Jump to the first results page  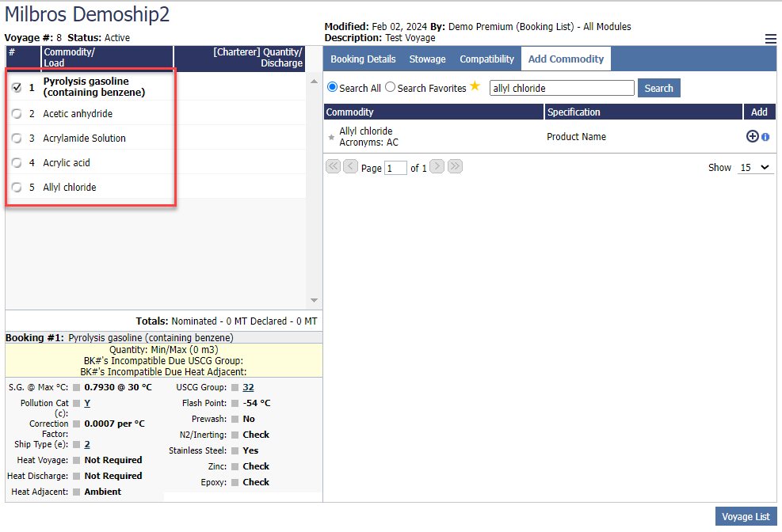tap(333, 167)
